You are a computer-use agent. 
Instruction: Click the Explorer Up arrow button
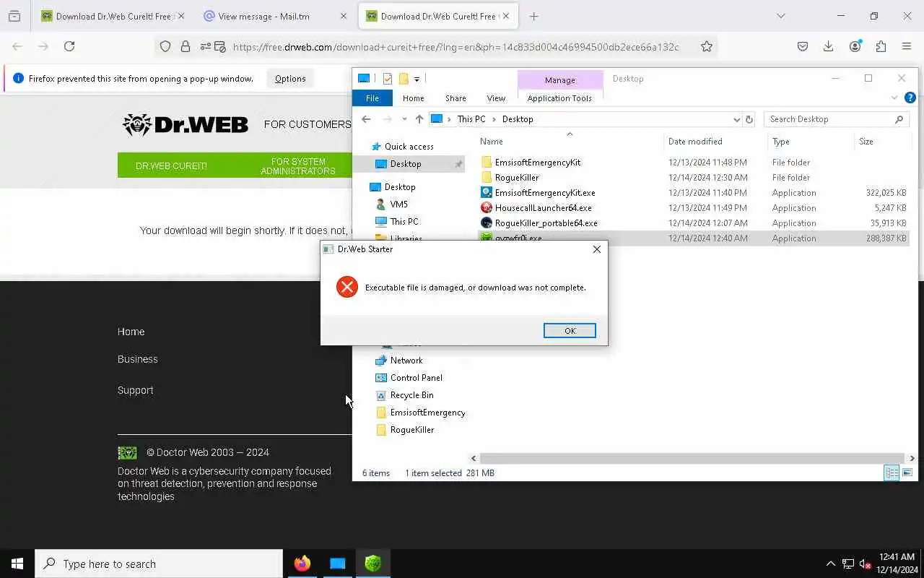[419, 119]
